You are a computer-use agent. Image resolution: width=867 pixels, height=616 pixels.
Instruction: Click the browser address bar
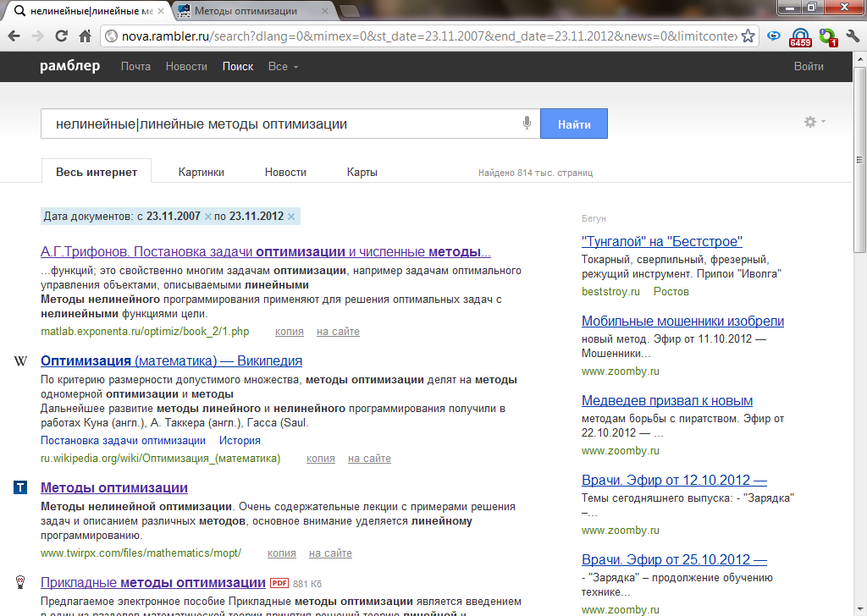429,36
